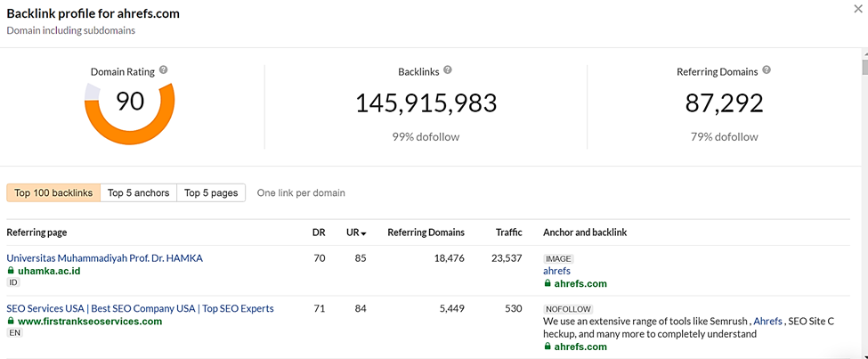Click the 530 traffic value
The image size is (868, 359).
pos(514,308)
